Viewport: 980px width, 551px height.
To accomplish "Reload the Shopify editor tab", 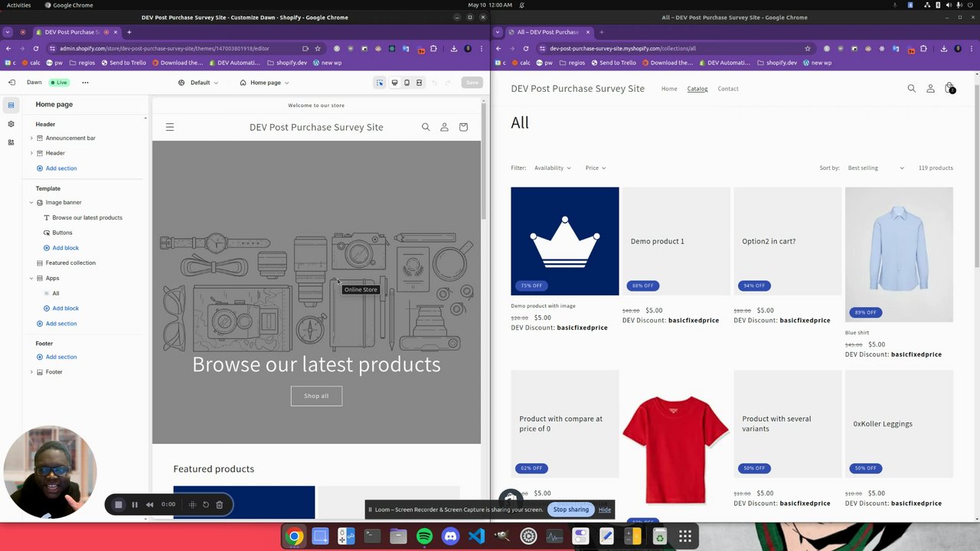I will tap(35, 48).
